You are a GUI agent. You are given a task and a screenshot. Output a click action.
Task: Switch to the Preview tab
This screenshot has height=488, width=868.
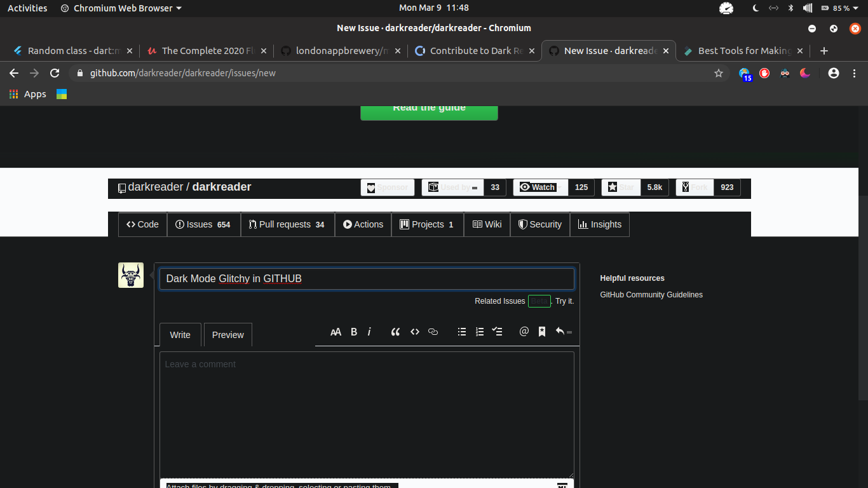click(x=228, y=335)
